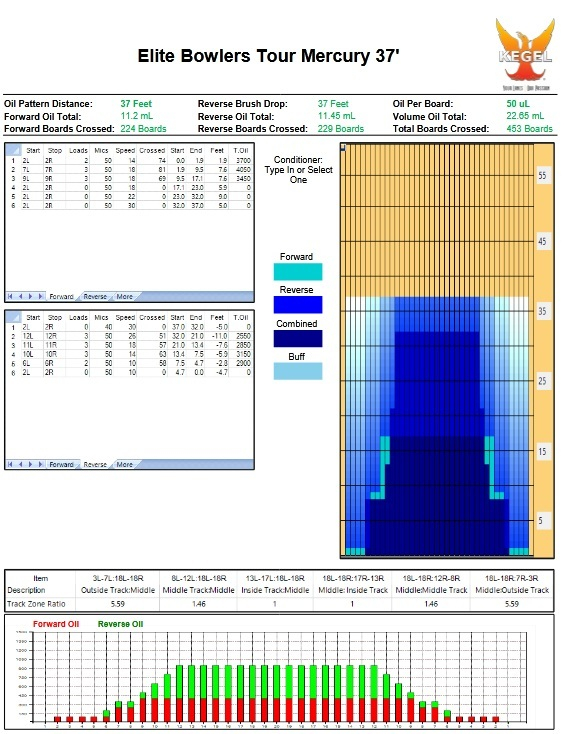Click the next-sheet arrow in the upper table
This screenshot has width=564, height=734.
30,296
